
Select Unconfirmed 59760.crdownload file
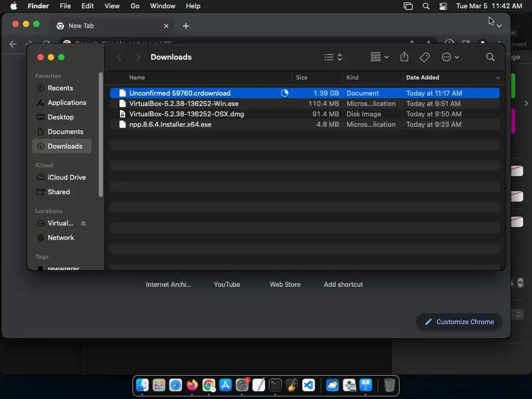pyautogui.click(x=304, y=93)
